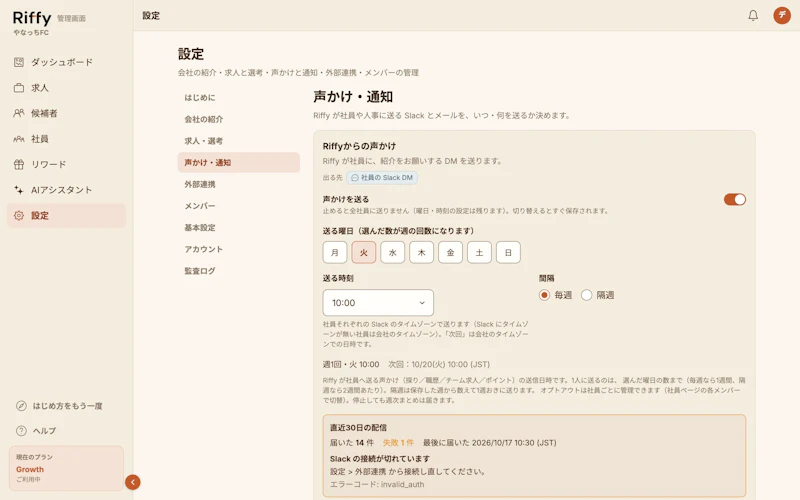This screenshot has width=800, height=500.
Task: Click 届いた 14 件 delivered count
Action: coord(352,443)
